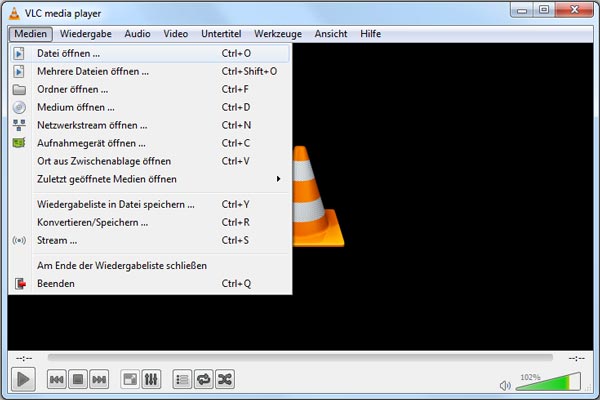Adjust the green volume slider
600x400 pixels.
click(x=548, y=382)
